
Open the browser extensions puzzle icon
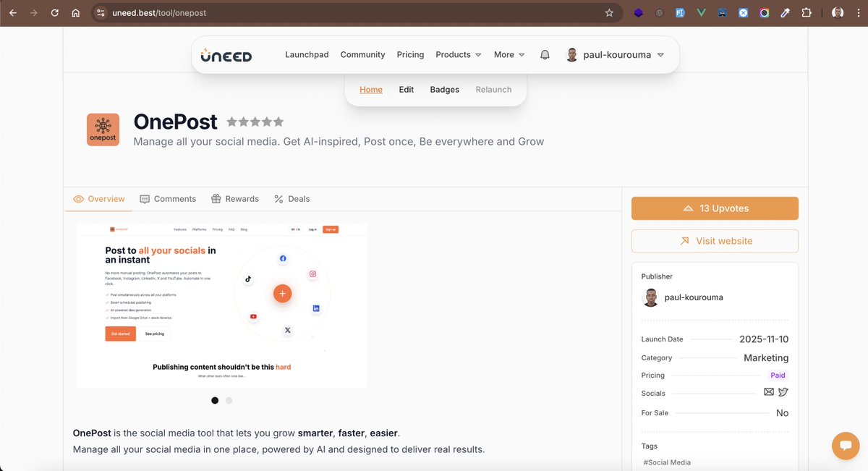pyautogui.click(x=807, y=13)
